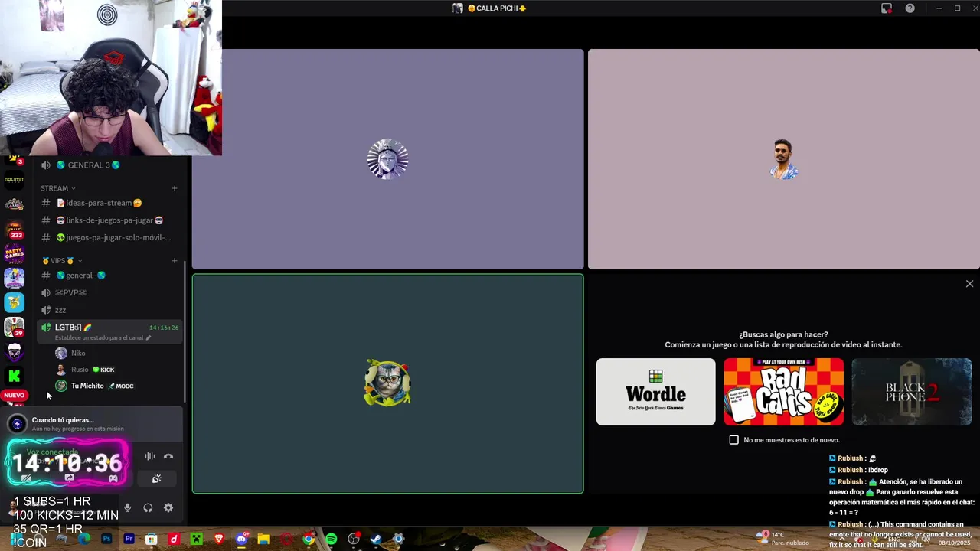Collapse the VIPS channel category
The image size is (980, 551).
[62, 261]
